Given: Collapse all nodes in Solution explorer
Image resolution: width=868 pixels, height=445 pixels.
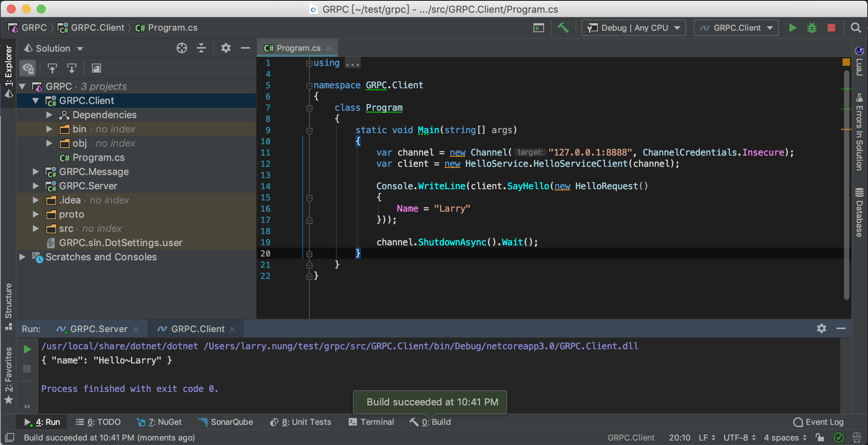Looking at the screenshot, I should click(x=201, y=48).
